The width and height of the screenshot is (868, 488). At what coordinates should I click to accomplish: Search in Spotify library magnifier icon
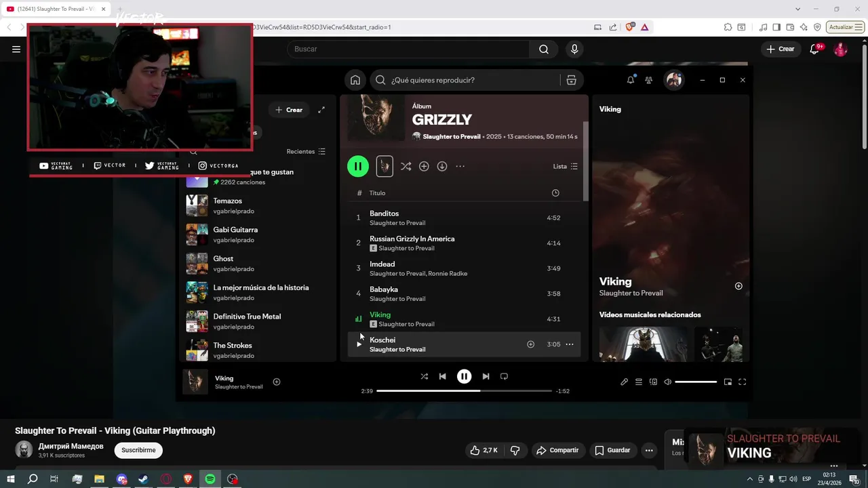pos(193,152)
